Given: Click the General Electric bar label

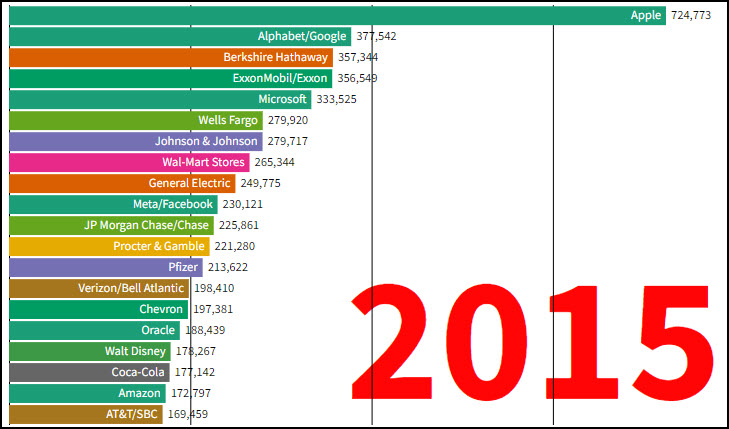Looking at the screenshot, I should click(189, 183).
